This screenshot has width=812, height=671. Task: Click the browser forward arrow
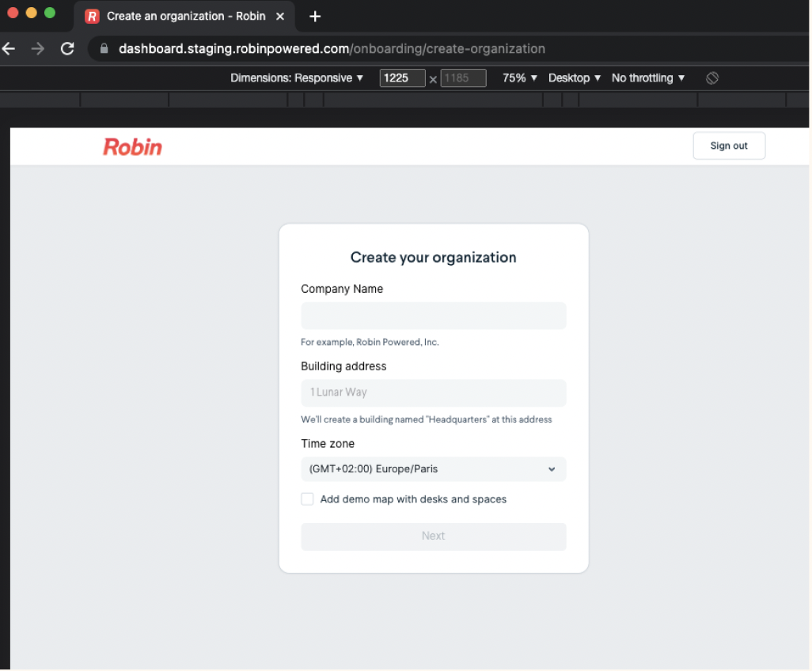tap(38, 49)
